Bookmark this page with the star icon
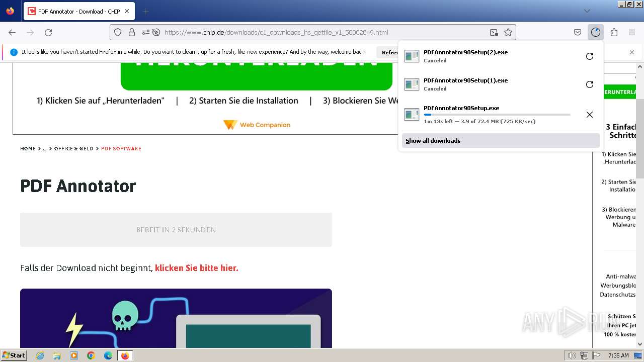Image resolution: width=644 pixels, height=362 pixels. point(508,32)
